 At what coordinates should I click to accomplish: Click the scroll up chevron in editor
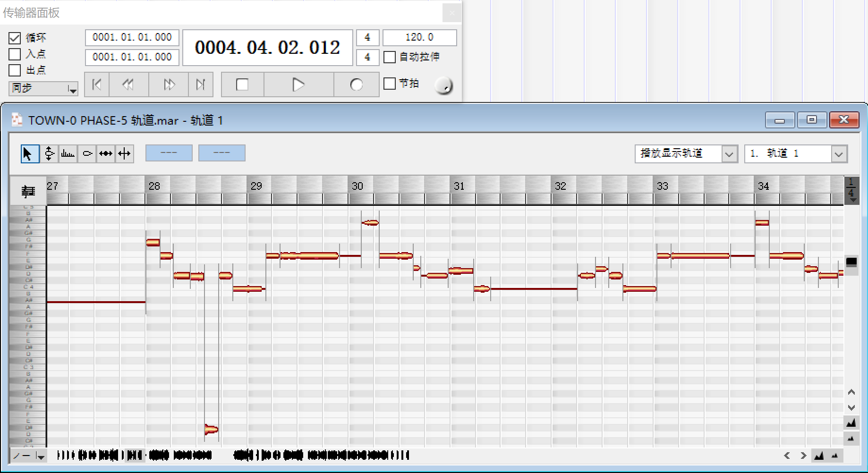coord(851,392)
